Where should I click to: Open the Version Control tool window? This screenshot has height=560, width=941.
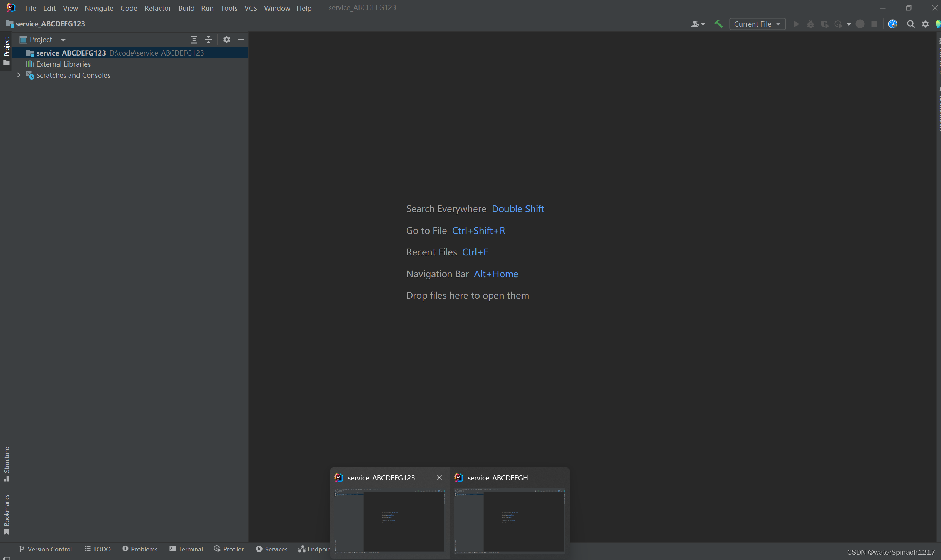coord(45,549)
